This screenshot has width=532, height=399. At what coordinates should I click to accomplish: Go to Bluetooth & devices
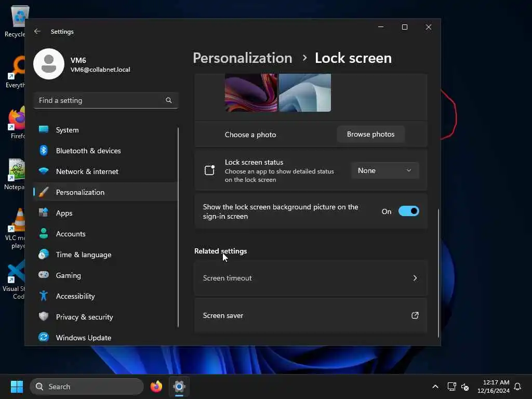(x=105, y=151)
